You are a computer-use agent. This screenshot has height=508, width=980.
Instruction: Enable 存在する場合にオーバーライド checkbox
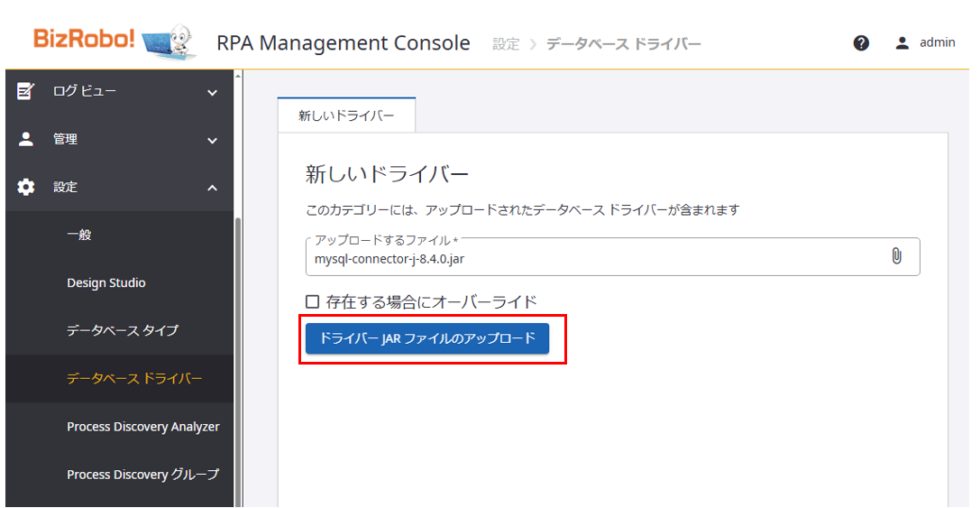[x=313, y=301]
